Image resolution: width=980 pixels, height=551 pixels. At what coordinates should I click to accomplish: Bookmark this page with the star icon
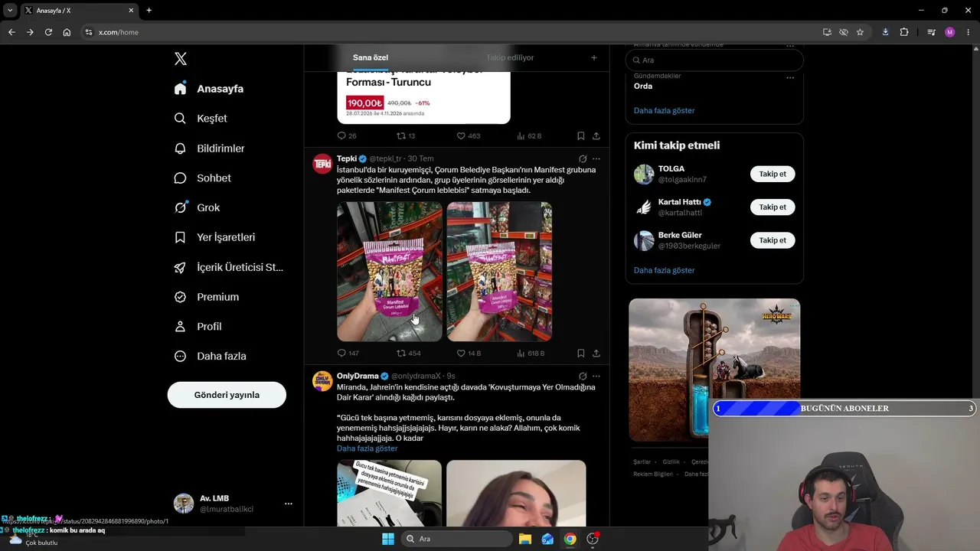860,32
